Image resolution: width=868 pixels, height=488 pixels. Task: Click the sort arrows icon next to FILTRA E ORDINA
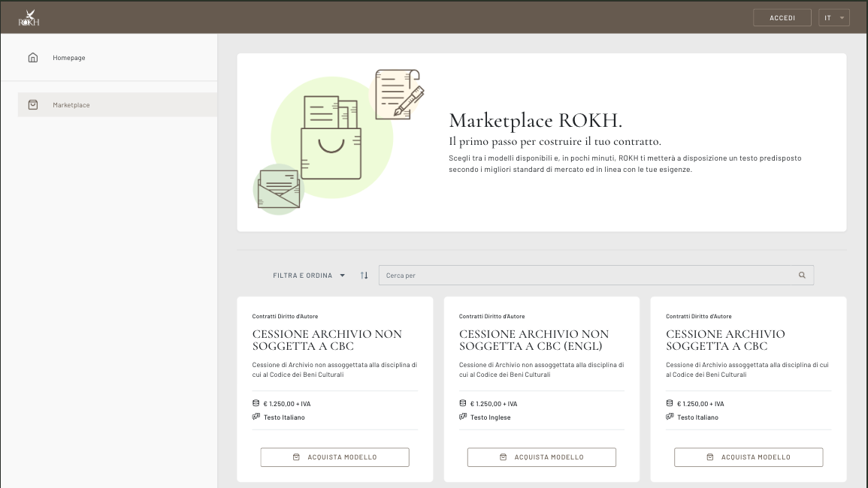tap(364, 275)
